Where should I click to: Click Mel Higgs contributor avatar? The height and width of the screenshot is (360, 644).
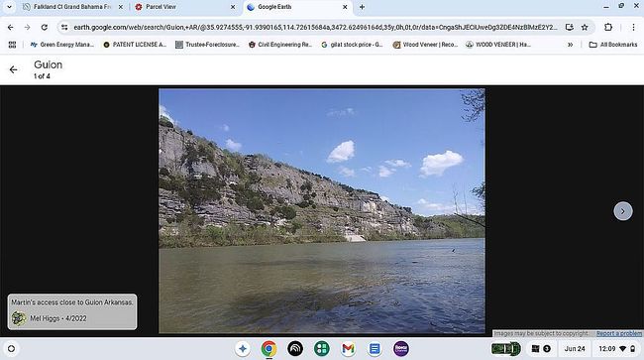[19, 318]
